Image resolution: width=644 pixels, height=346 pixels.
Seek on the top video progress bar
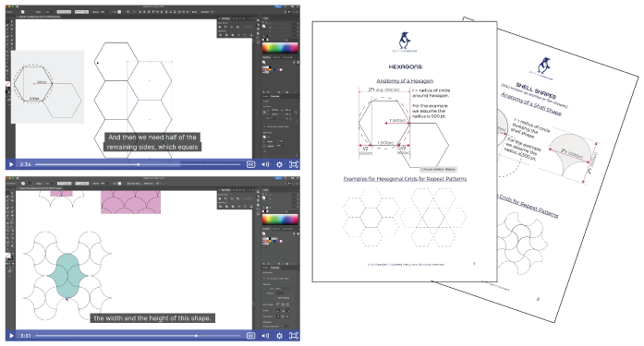[x=138, y=164]
